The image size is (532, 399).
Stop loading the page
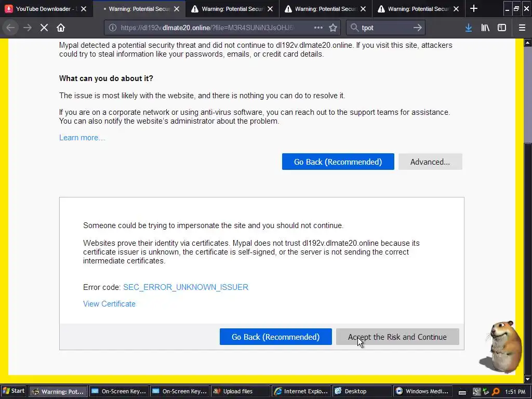pos(44,28)
